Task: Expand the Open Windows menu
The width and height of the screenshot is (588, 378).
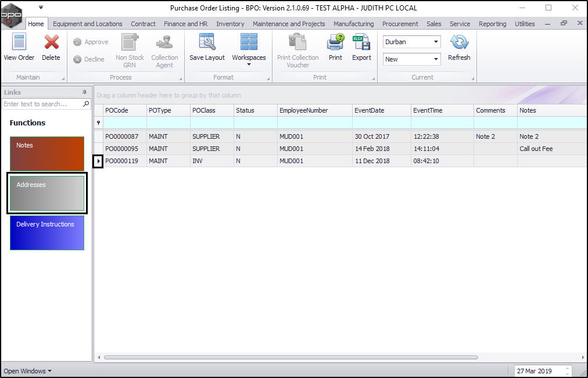Action: tap(28, 371)
